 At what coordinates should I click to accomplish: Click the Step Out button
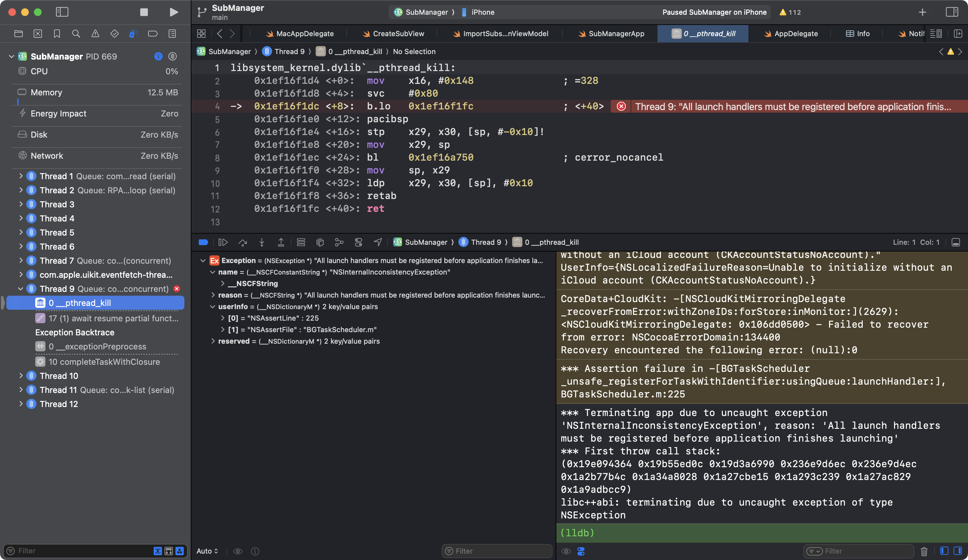click(x=281, y=242)
